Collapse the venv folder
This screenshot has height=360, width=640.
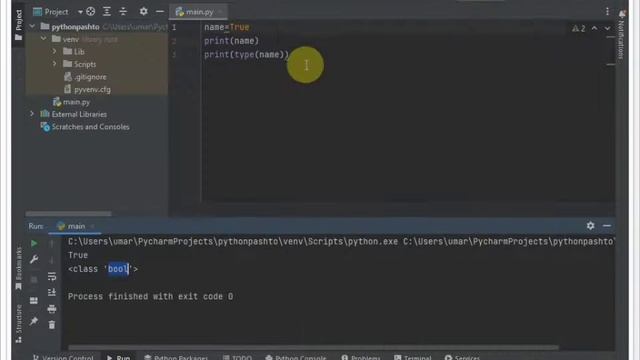(x=43, y=39)
